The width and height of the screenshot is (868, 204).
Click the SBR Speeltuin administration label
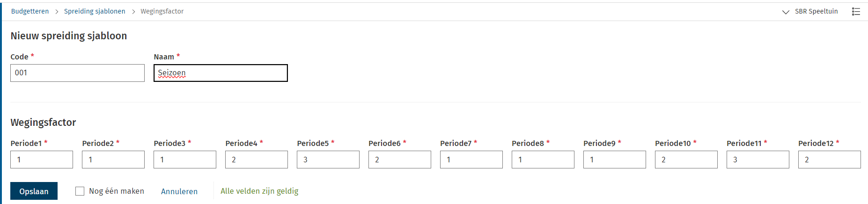point(816,11)
